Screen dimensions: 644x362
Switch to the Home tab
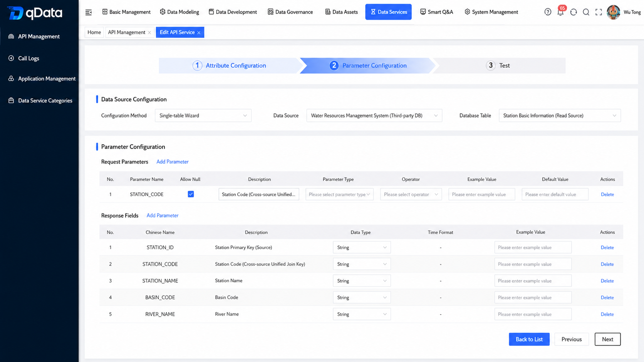[x=94, y=32]
